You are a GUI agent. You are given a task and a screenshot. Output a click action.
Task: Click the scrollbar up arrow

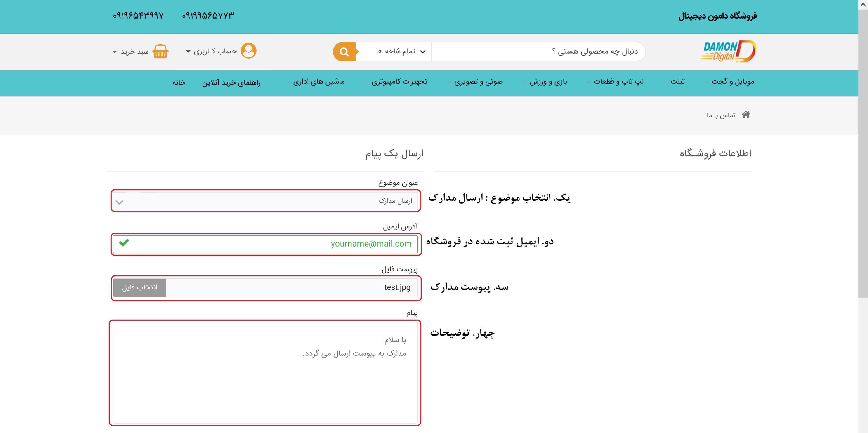[863, 5]
